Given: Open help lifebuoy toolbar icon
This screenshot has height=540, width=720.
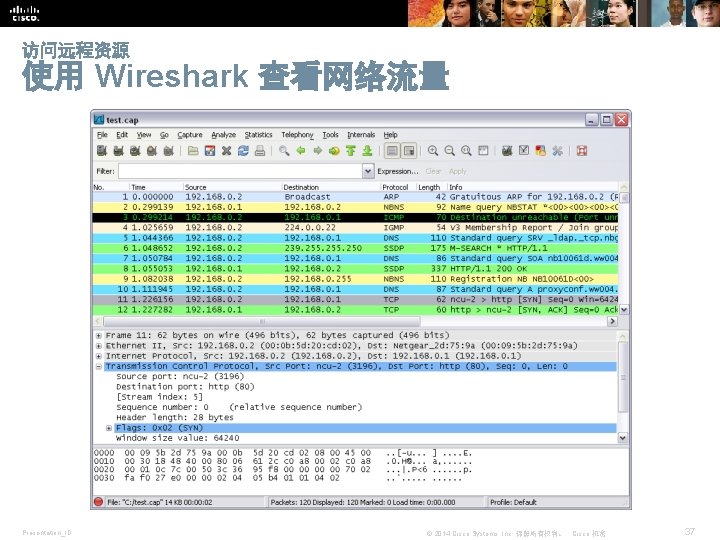Looking at the screenshot, I should (x=582, y=151).
